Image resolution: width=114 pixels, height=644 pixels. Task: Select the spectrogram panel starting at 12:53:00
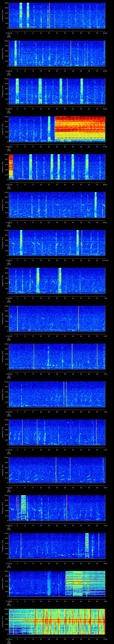click(x=57, y=16)
